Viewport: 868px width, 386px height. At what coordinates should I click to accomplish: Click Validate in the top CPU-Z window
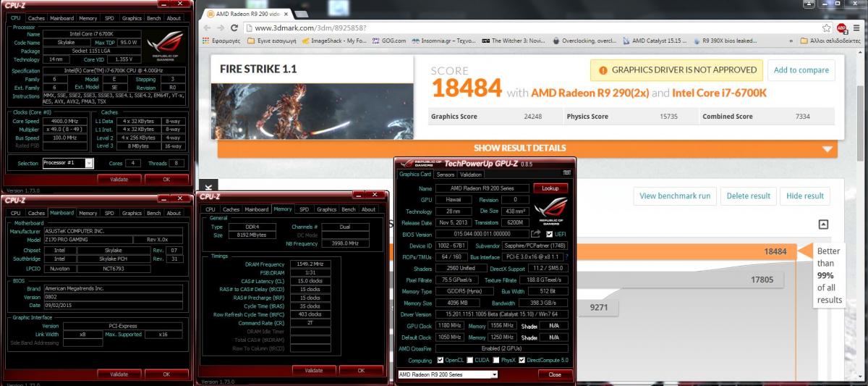tap(119, 179)
